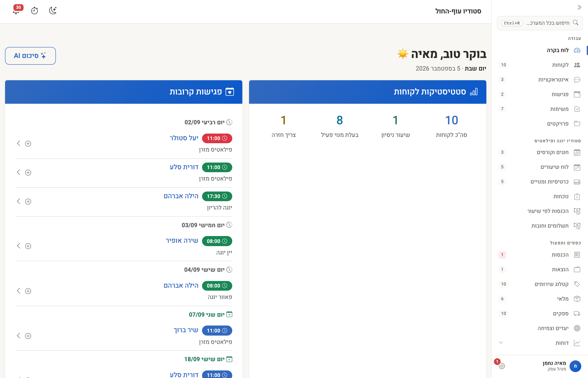Click the יעדים וצמיחה target icon

tap(577, 328)
